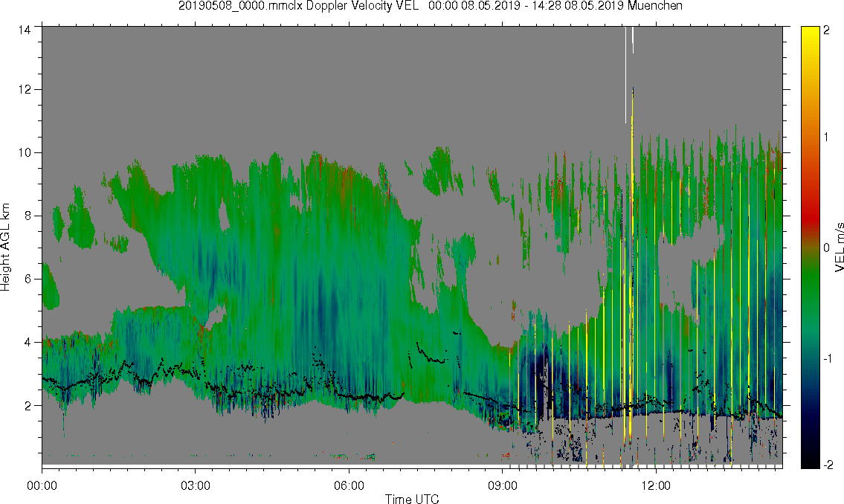Click the '00:00' time tick label
The image size is (844, 504).
[42, 485]
